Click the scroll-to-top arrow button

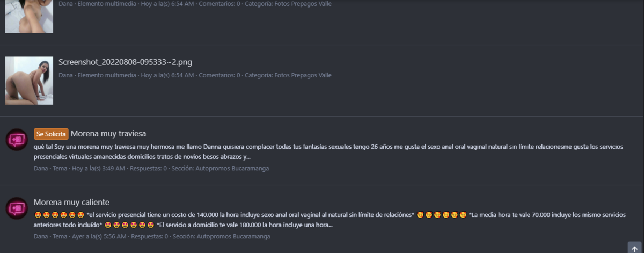(x=635, y=248)
